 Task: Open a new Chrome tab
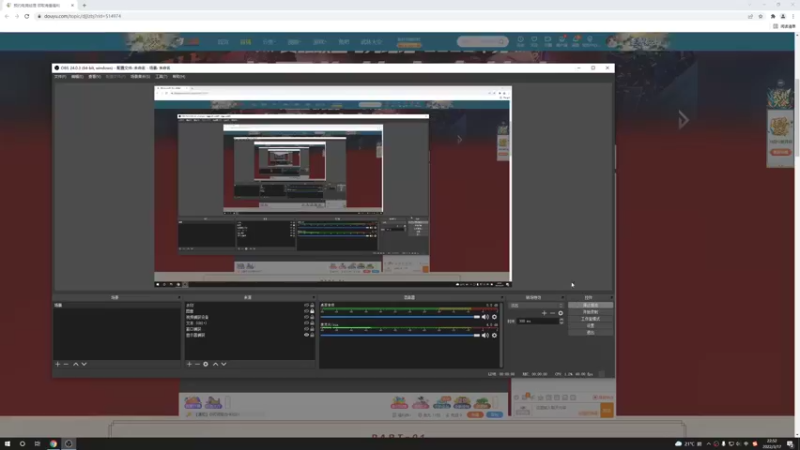[x=84, y=5]
